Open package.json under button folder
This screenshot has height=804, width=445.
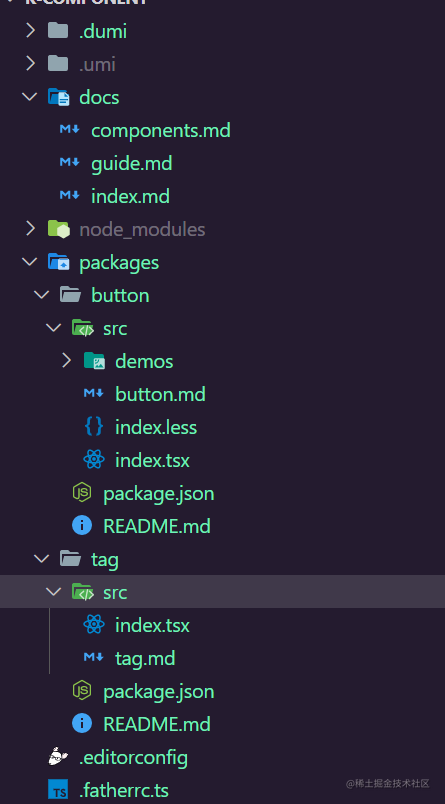pyautogui.click(x=158, y=493)
